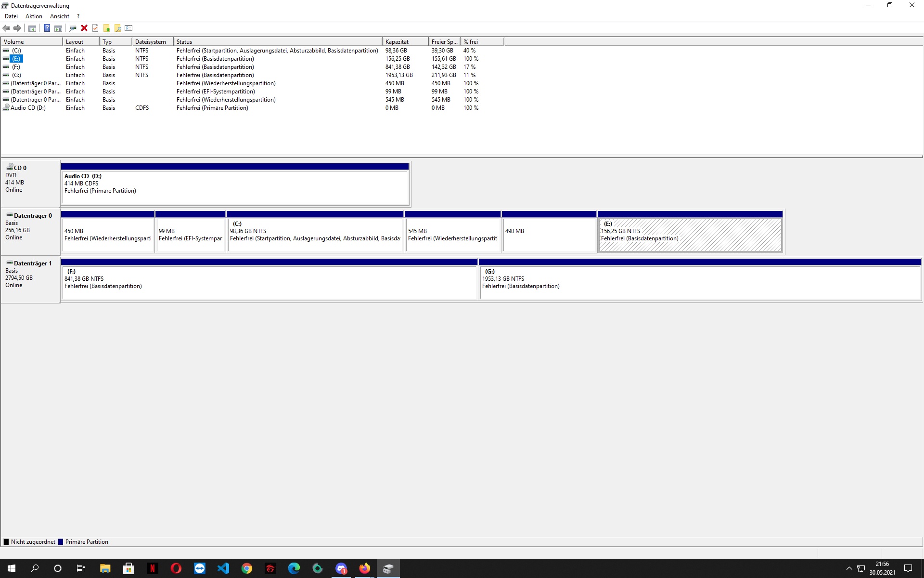Select the 490 MB partition block
Viewport: 924px width, 578px height.
click(x=549, y=235)
